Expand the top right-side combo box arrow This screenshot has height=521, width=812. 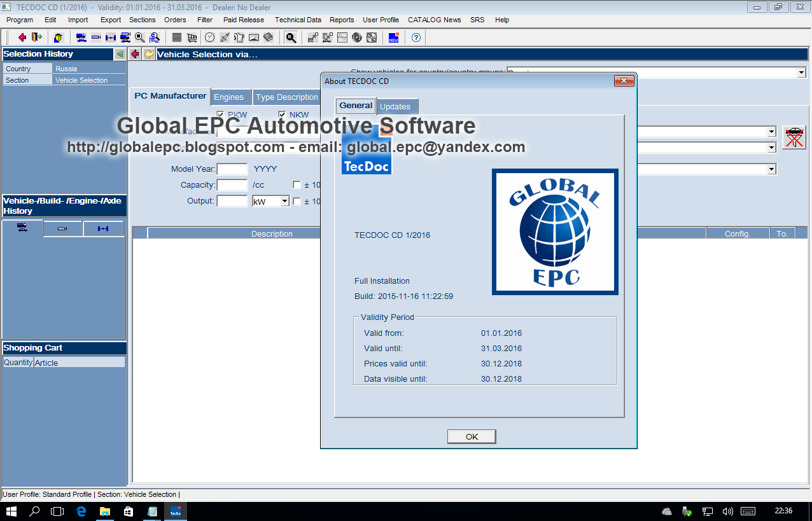pos(771,132)
